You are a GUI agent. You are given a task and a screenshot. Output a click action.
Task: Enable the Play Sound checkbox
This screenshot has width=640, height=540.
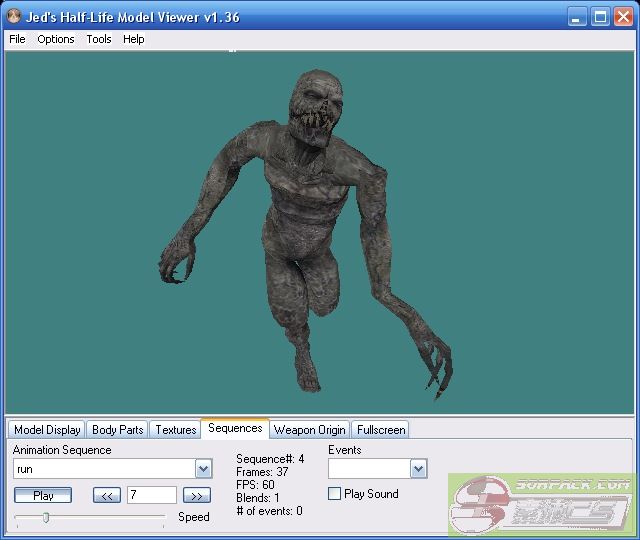point(335,494)
